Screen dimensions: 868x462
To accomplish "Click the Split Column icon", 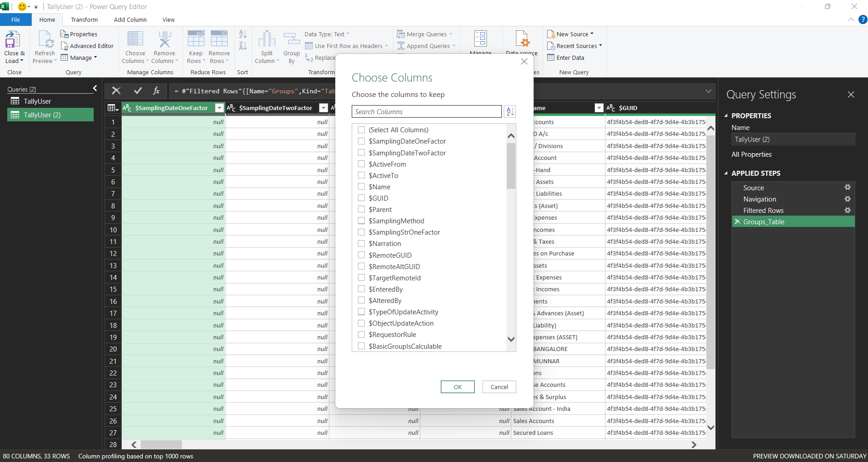I will (x=267, y=40).
